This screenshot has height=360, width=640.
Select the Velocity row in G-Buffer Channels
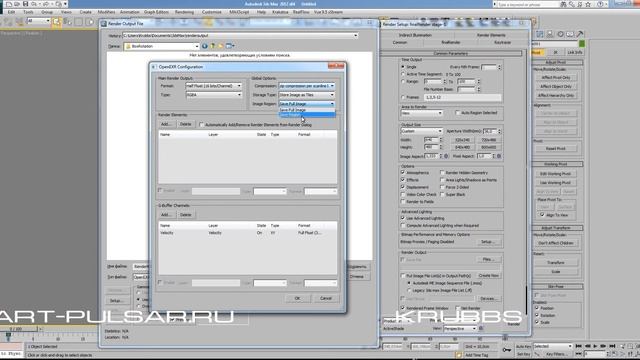[248, 233]
